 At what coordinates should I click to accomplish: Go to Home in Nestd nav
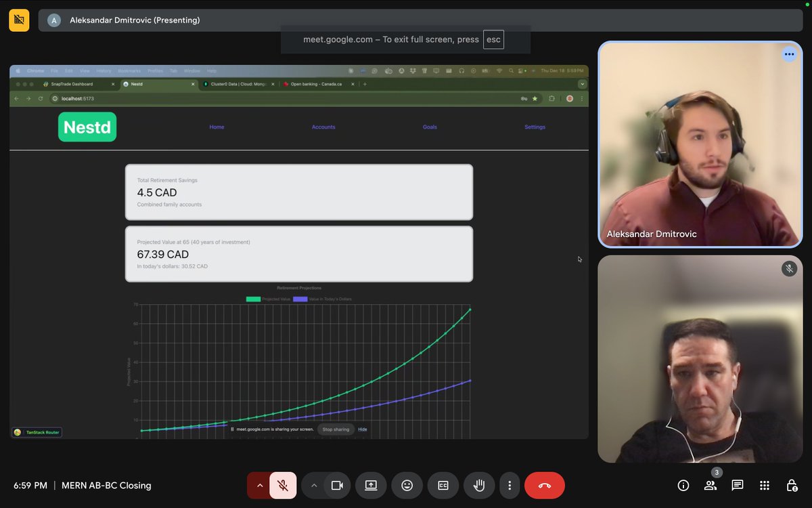pos(217,127)
